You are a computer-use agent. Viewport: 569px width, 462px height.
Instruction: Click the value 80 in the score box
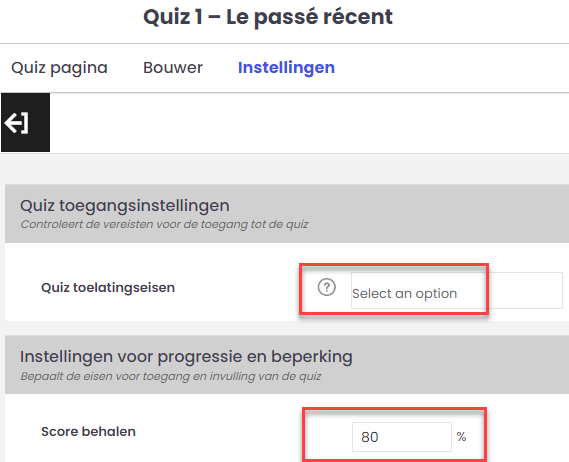point(370,437)
